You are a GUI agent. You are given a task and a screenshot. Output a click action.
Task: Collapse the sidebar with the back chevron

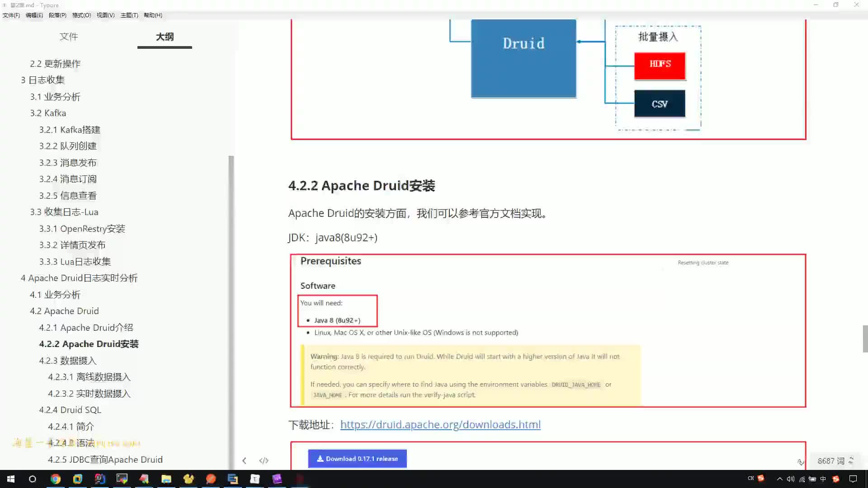point(244,460)
